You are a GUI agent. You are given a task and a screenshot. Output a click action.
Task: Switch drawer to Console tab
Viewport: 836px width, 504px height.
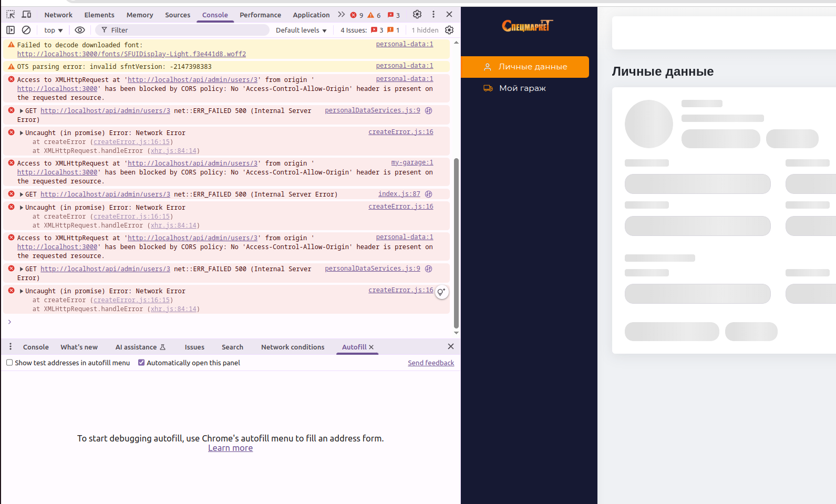(x=36, y=347)
